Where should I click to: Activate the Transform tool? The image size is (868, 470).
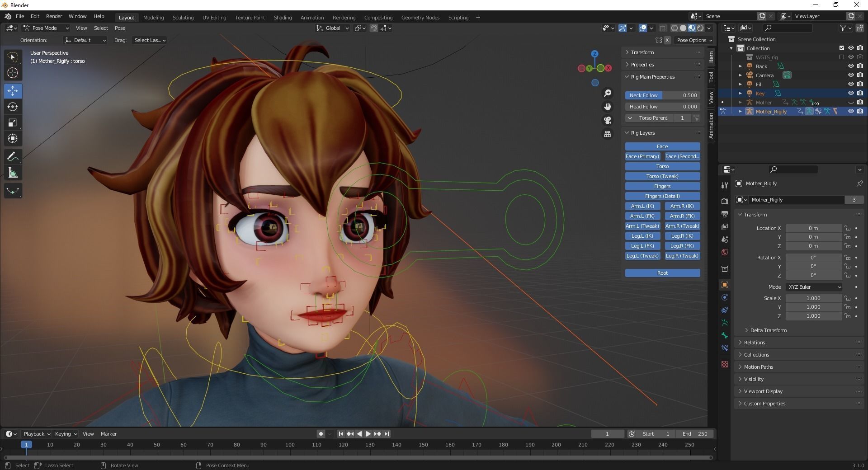(13, 138)
